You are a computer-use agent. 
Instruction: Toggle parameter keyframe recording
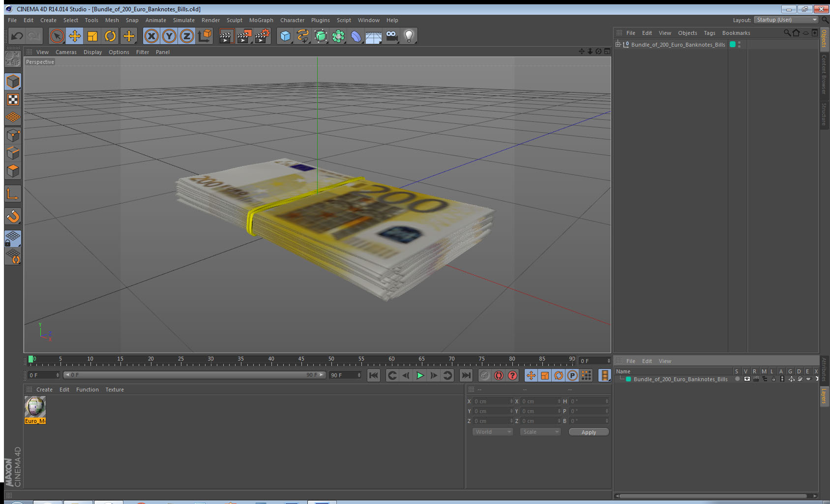coord(572,375)
